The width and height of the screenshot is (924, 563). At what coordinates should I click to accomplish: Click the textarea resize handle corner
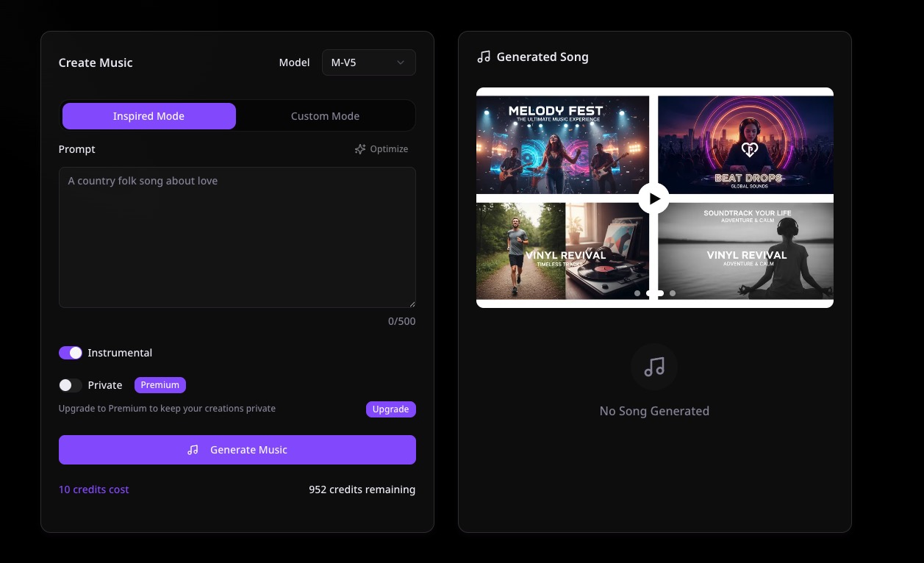pyautogui.click(x=412, y=304)
